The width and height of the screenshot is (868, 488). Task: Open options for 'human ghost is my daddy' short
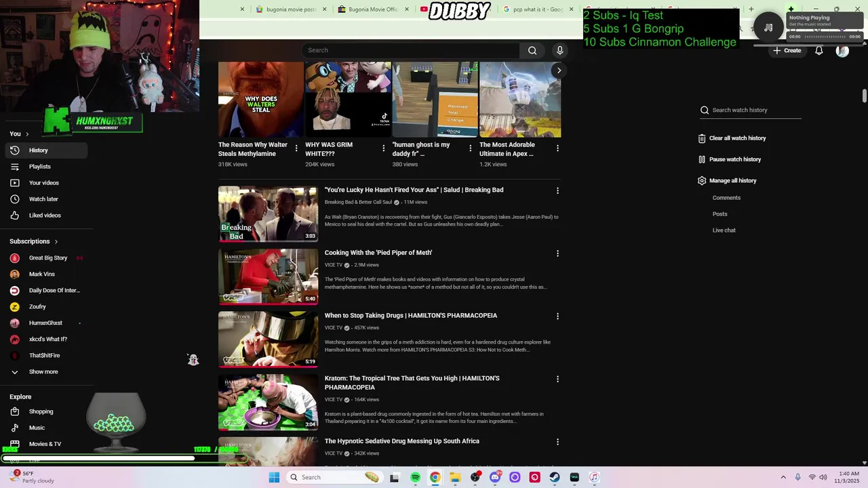pos(471,148)
